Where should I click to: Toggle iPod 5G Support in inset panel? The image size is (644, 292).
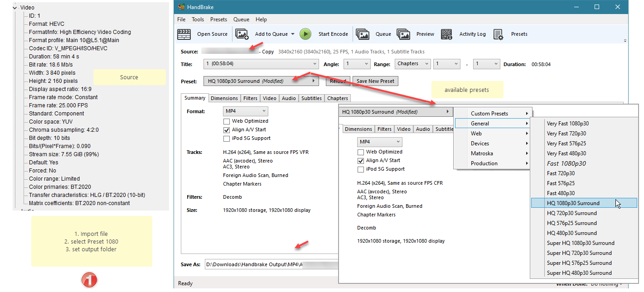pos(361,169)
